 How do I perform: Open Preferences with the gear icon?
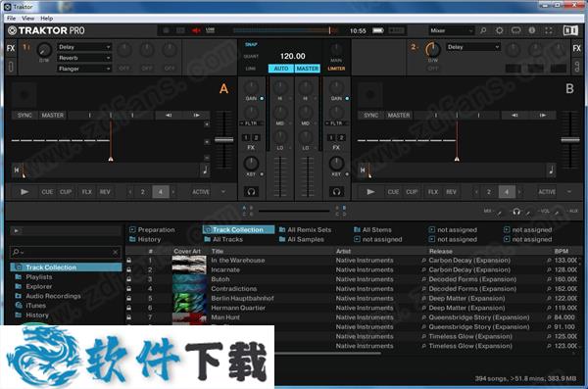(500, 30)
